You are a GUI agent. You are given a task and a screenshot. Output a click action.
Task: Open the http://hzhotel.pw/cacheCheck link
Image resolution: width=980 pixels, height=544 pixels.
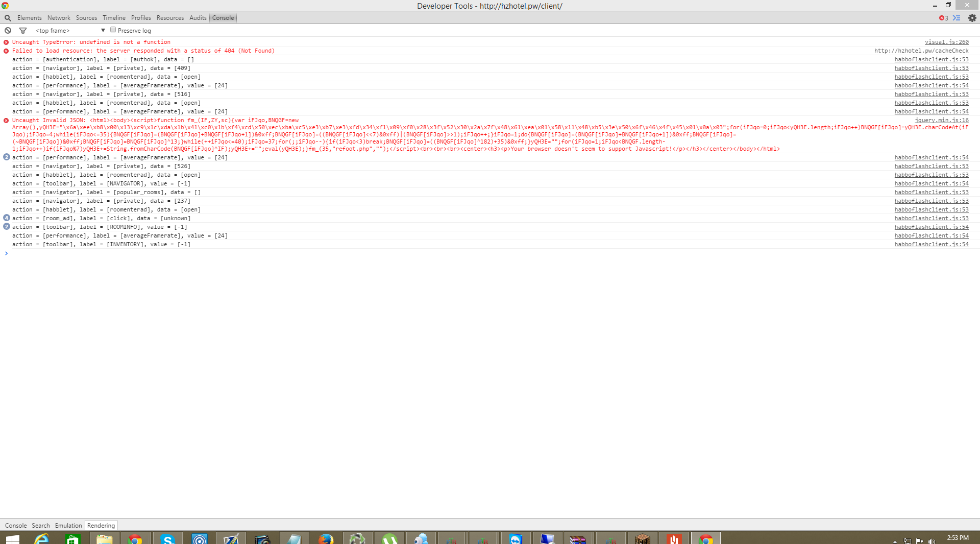921,51
